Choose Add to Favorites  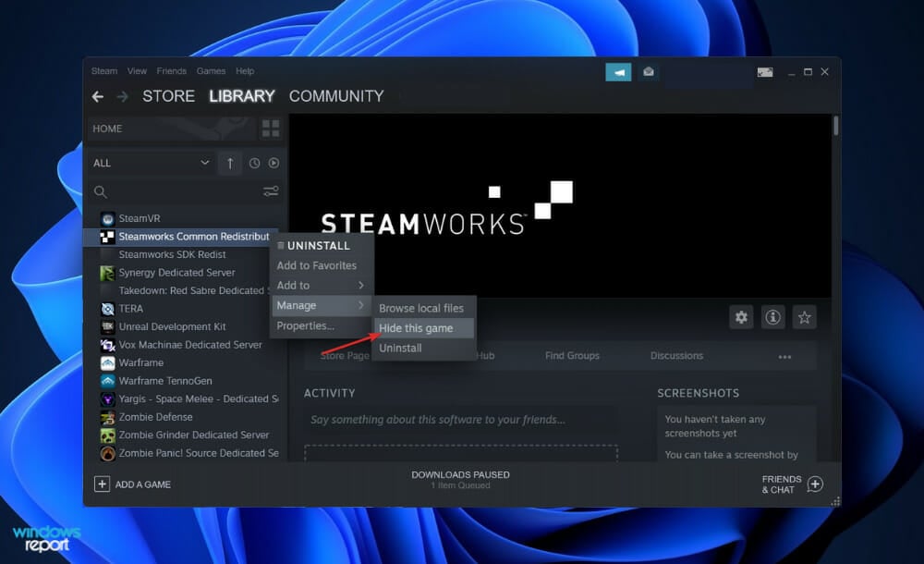[322, 266]
